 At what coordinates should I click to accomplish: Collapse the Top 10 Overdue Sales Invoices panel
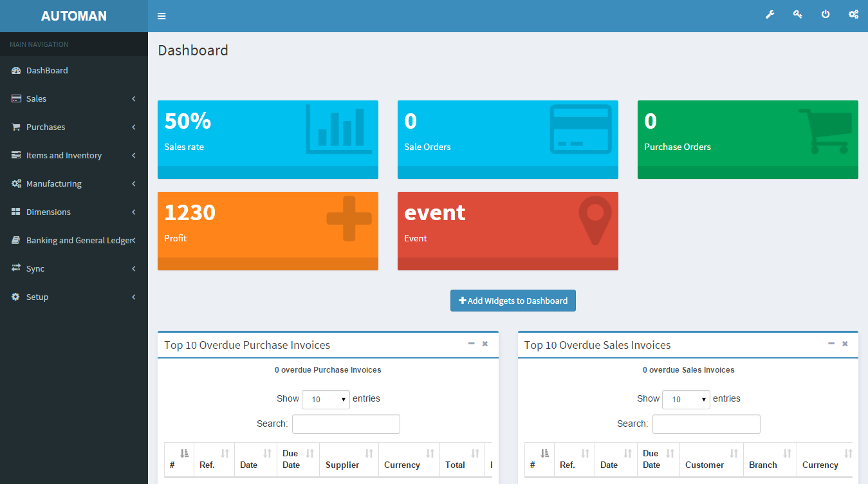(831, 343)
